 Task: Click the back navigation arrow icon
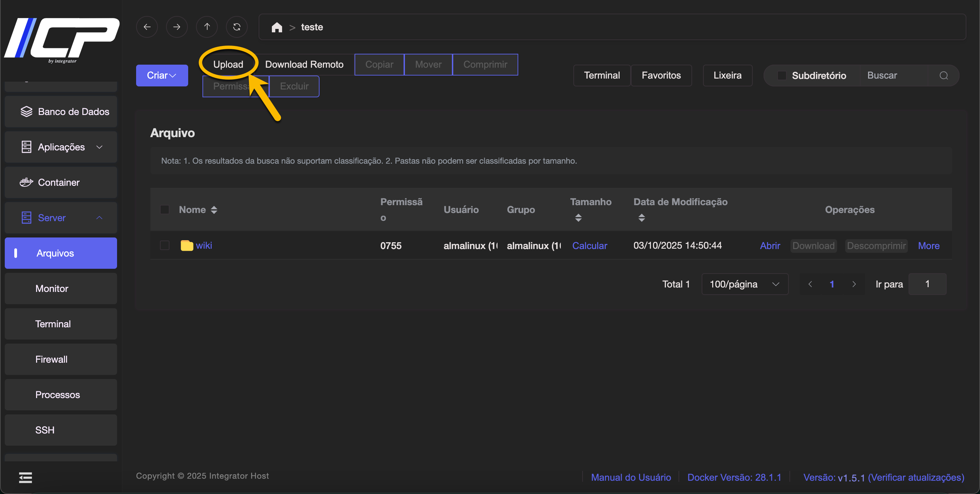147,27
